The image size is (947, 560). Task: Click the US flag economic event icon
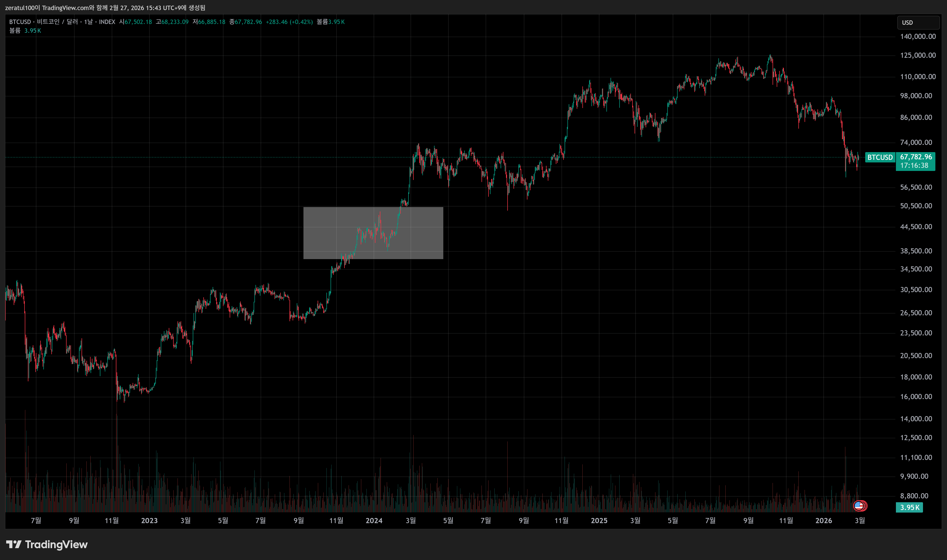(859, 506)
